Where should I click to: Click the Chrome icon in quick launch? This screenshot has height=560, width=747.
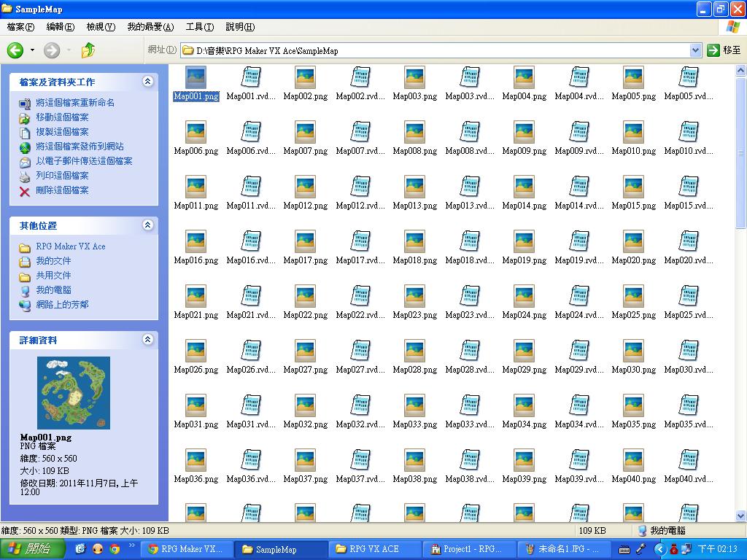coord(115,549)
